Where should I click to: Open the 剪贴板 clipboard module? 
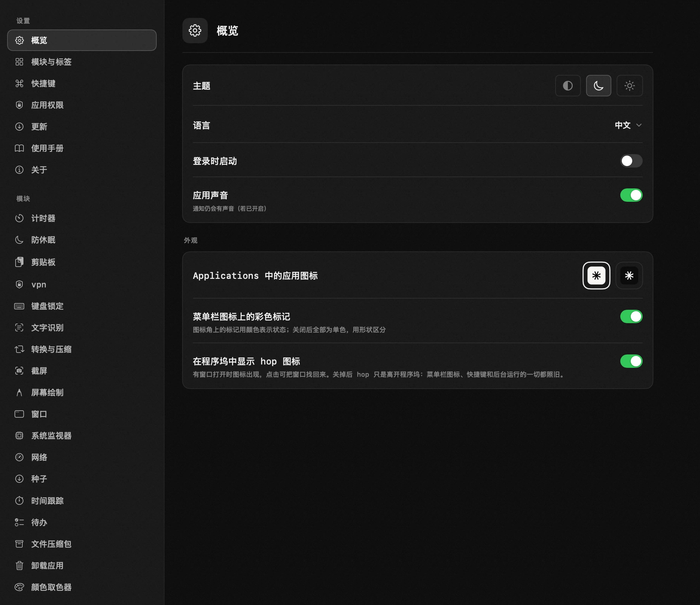(82, 262)
